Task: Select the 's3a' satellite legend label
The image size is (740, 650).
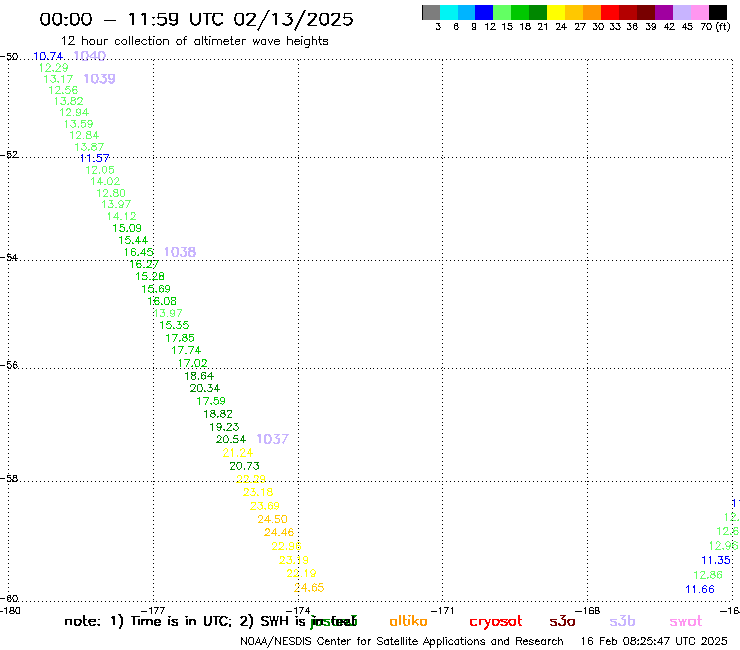Action: [x=562, y=621]
